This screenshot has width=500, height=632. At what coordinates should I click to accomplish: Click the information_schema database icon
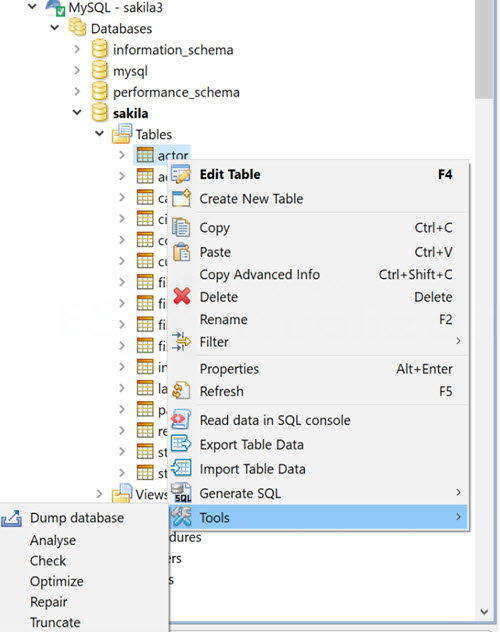point(100,49)
